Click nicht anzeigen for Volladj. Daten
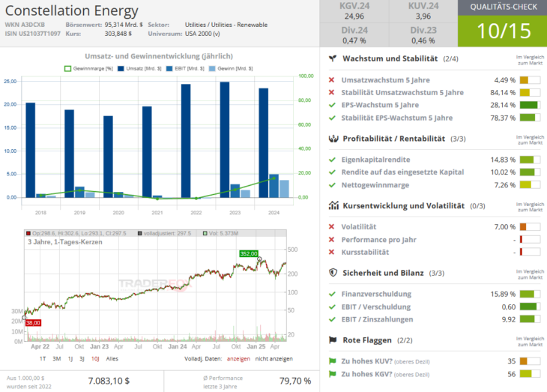 click(273, 358)
